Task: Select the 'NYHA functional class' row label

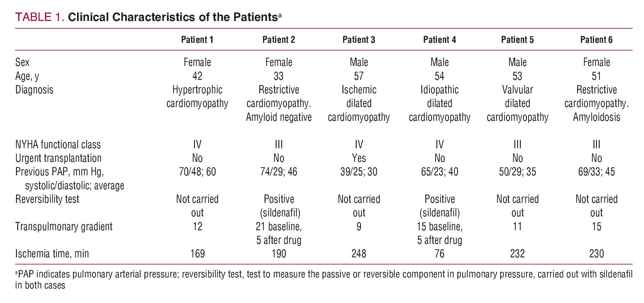Action: (58, 145)
